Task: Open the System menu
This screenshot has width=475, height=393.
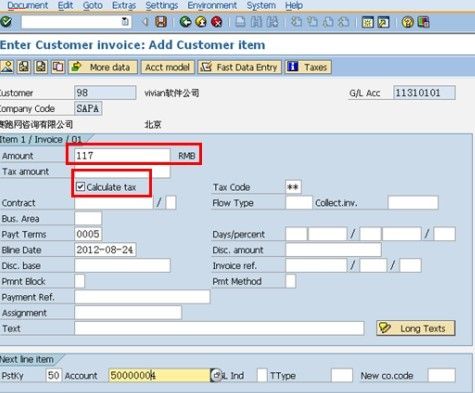Action: [x=261, y=5]
